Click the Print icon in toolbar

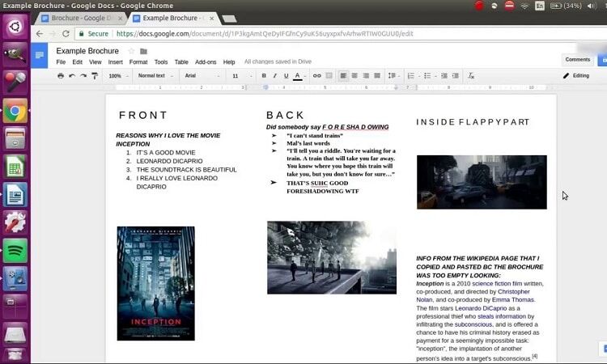[x=61, y=76]
